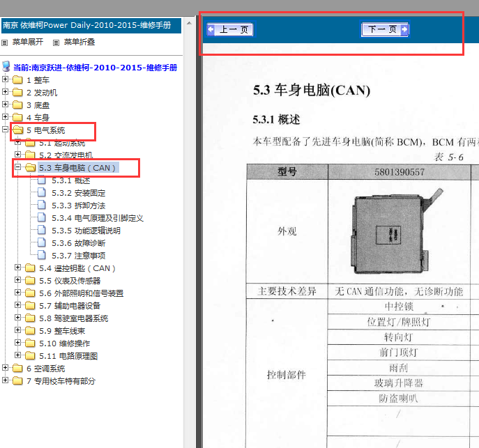Click sidebar scrollbar up arrow
This screenshot has width=479, height=448.
[x=189, y=23]
